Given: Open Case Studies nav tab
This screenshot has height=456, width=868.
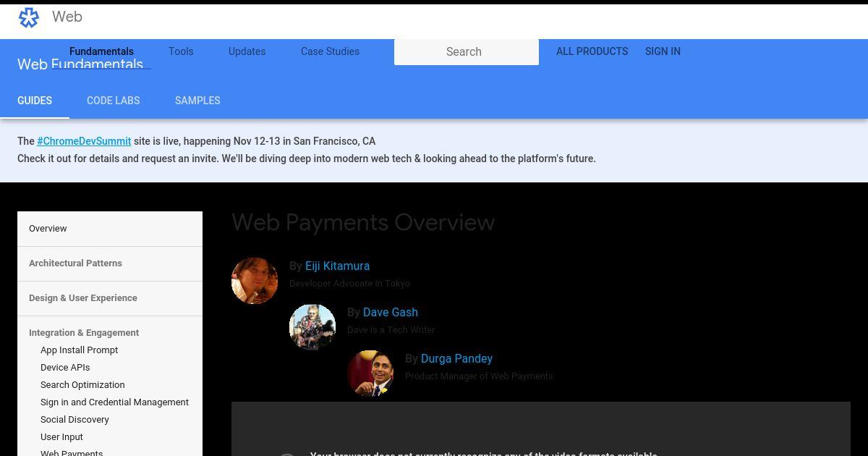Looking at the screenshot, I should (330, 51).
